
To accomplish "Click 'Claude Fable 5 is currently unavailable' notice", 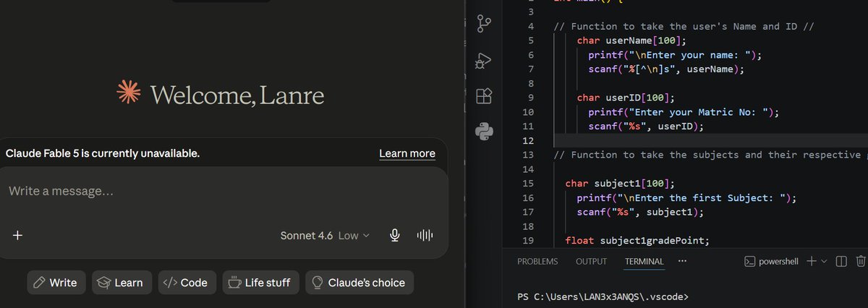I will point(103,153).
